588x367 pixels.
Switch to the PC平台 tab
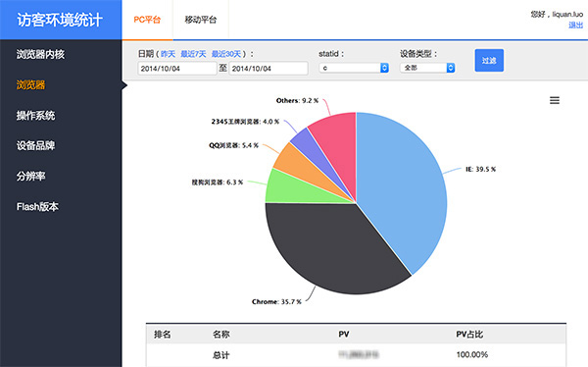pos(147,20)
